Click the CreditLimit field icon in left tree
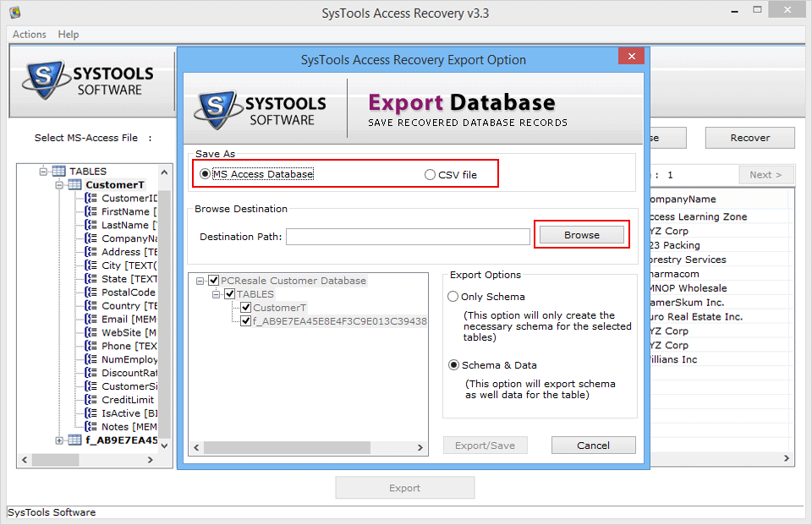This screenshot has height=525, width=812. click(91, 400)
